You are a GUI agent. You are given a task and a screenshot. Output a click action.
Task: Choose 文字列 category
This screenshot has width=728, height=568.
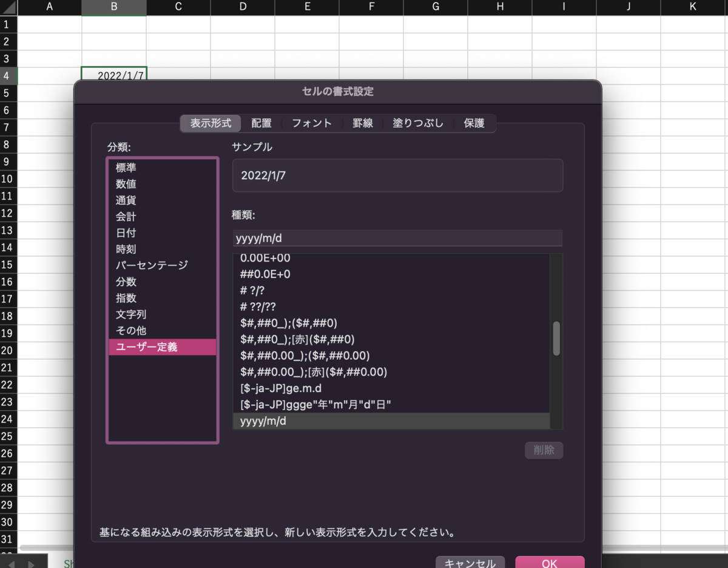162,314
